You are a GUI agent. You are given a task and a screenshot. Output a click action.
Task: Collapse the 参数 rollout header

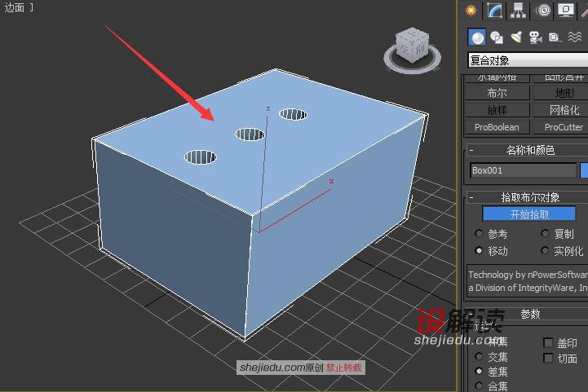pos(527,314)
